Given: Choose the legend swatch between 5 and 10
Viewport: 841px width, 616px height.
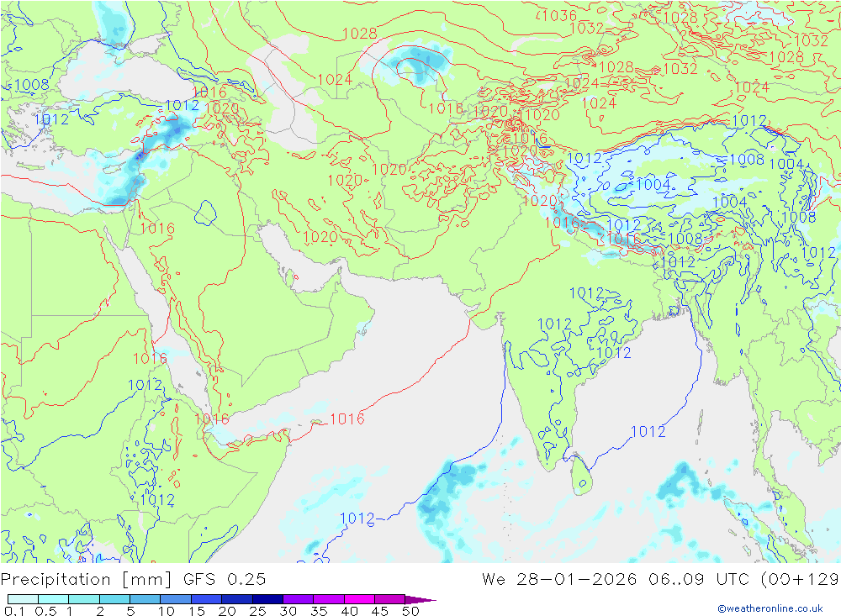Looking at the screenshot, I should (x=145, y=599).
